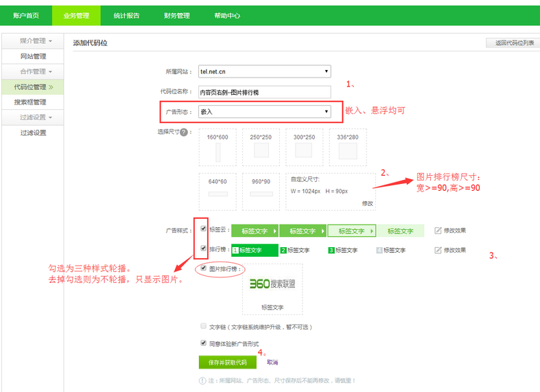Screen dimensions: 540x392
Task: Click the light green fourth 标签文字 tag
Action: 401,231
